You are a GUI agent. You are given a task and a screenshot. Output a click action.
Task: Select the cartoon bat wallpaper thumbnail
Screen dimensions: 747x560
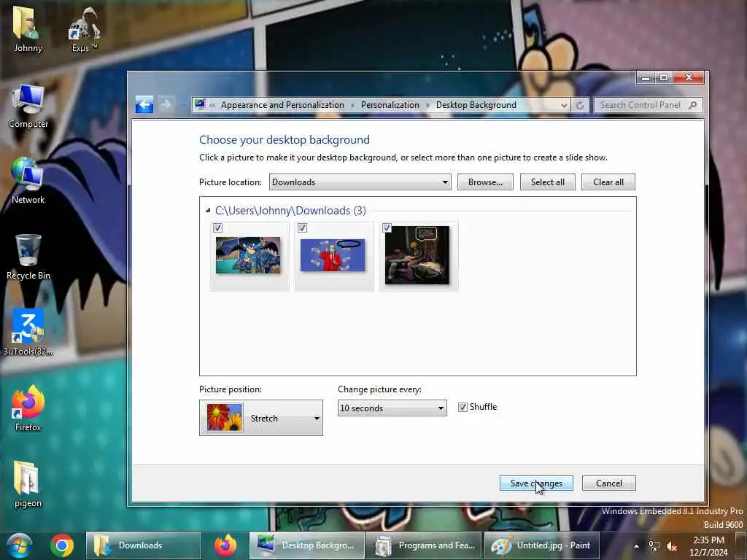pos(248,256)
